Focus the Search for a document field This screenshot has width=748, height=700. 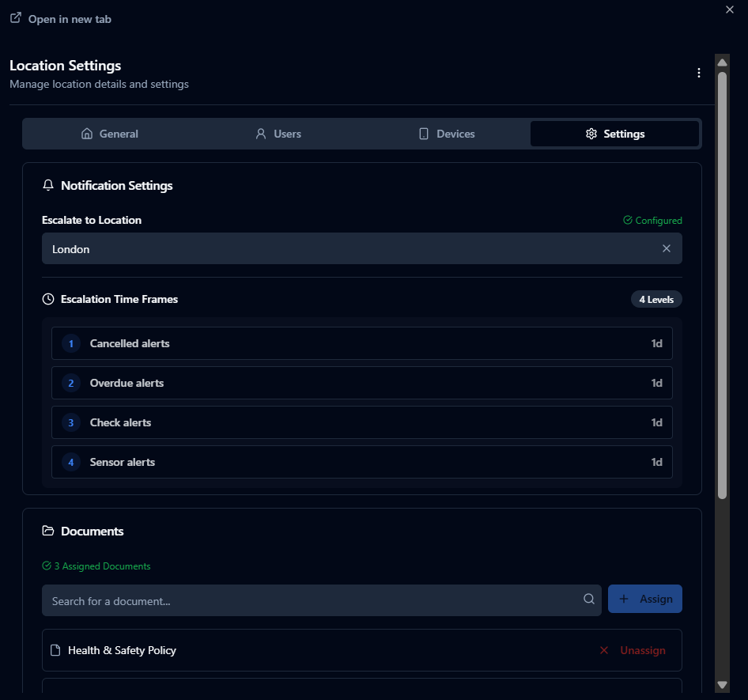[322, 600]
